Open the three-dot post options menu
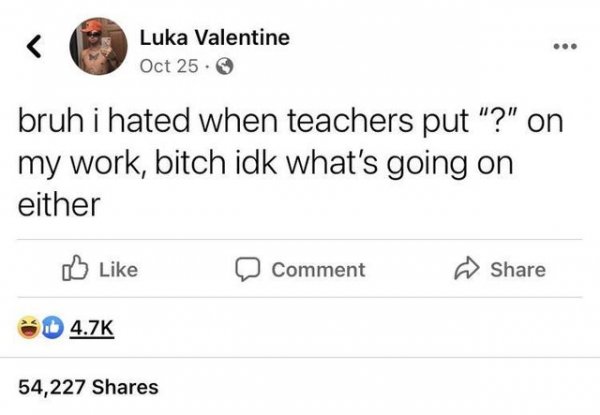This screenshot has width=600, height=415. click(x=565, y=47)
